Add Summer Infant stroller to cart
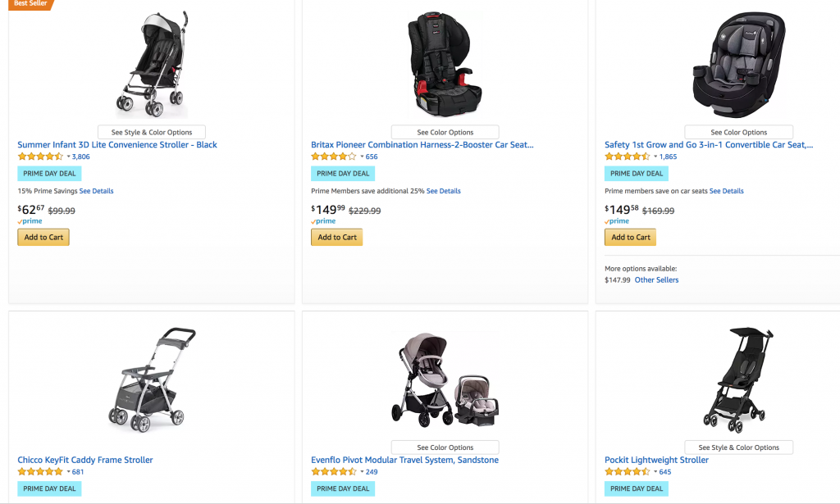The height and width of the screenshot is (504, 840). coord(43,237)
